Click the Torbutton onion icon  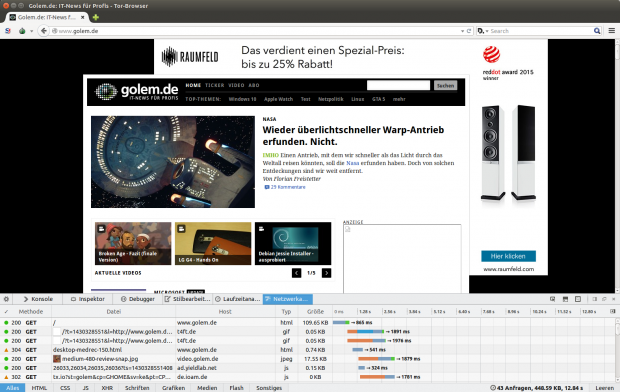[x=22, y=31]
